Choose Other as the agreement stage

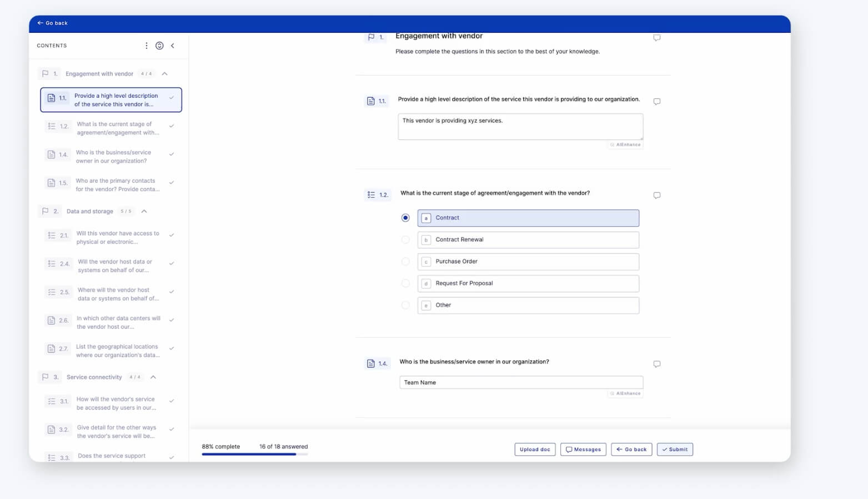(x=405, y=305)
